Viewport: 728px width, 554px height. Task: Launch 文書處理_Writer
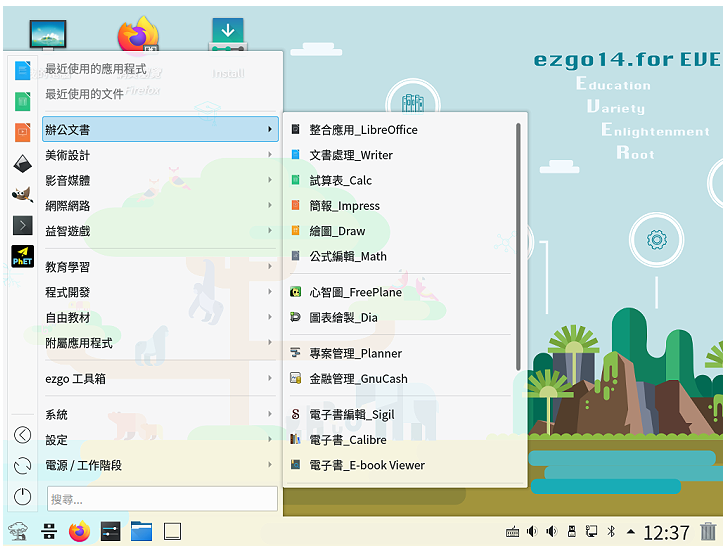400,155
